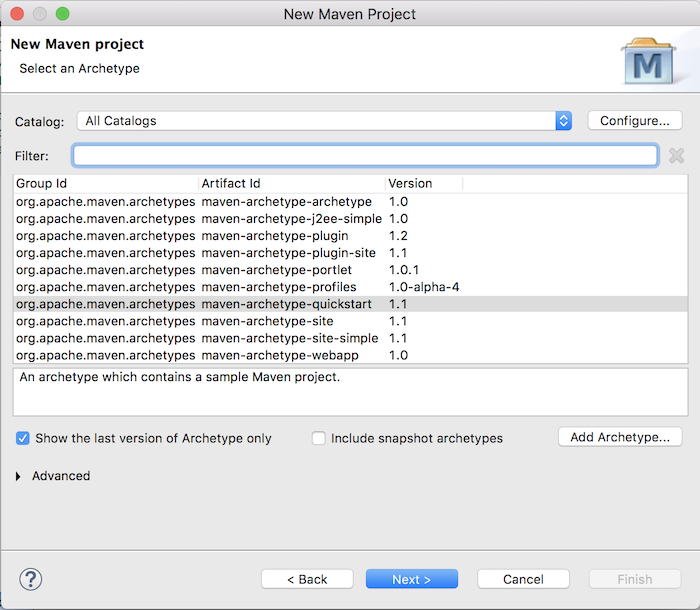Image resolution: width=700 pixels, height=610 pixels.
Task: Enable Include snapshot archetypes checkbox
Action: [318, 438]
